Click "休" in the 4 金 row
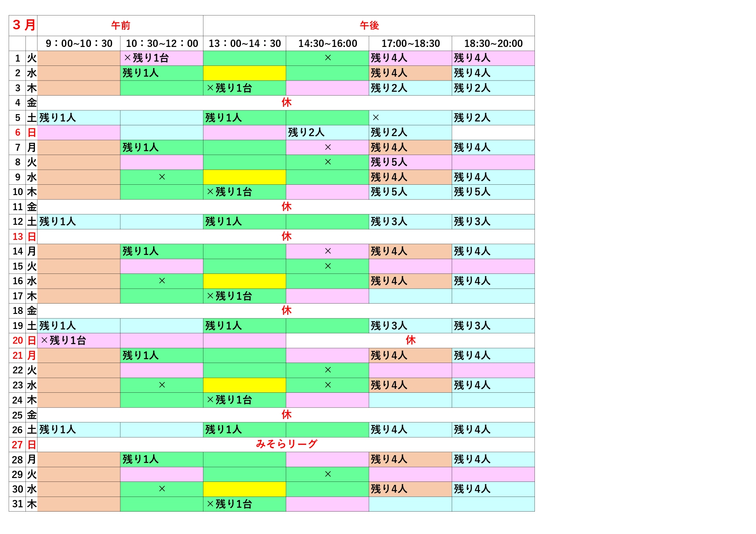This screenshot has width=756, height=534. pos(286,102)
